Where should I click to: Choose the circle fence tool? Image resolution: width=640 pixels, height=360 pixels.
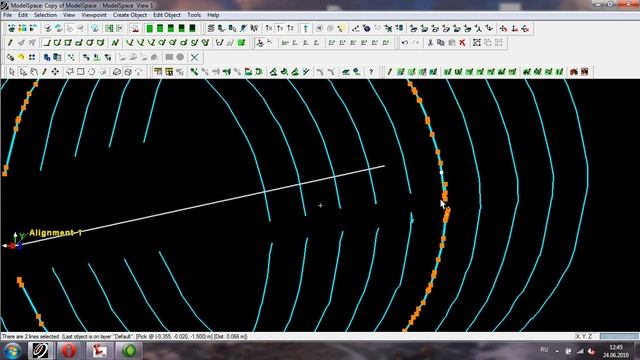[91, 72]
